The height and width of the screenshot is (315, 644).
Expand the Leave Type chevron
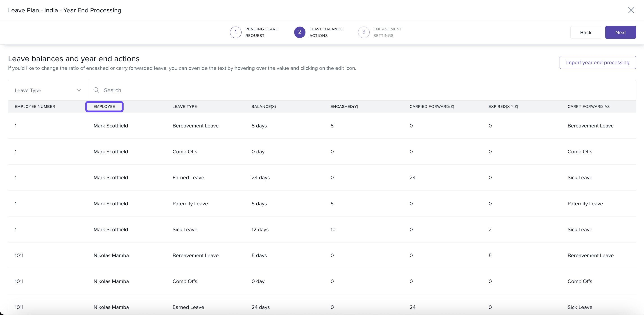tap(79, 90)
